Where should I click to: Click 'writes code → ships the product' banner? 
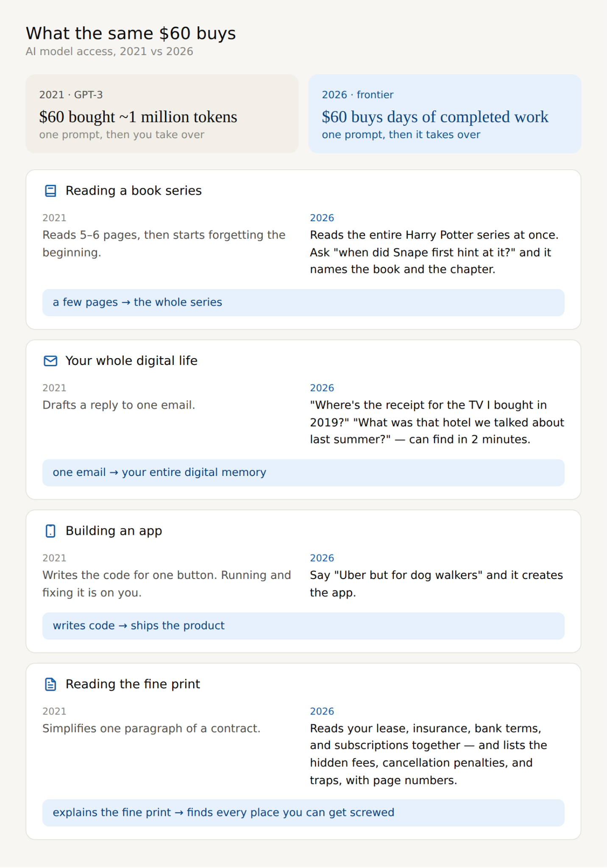point(303,626)
